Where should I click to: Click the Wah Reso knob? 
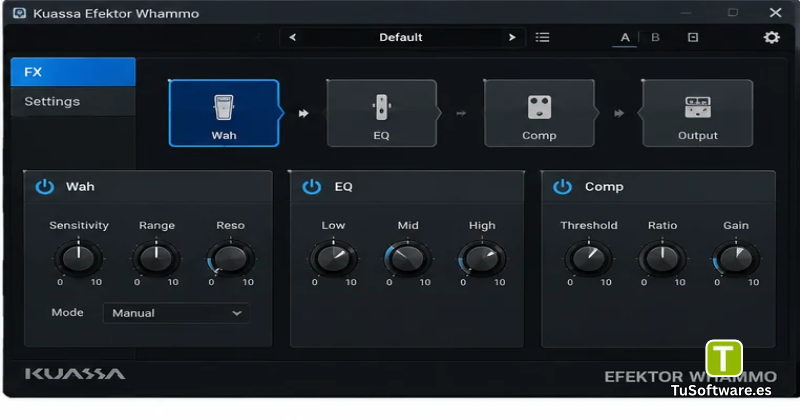click(230, 258)
